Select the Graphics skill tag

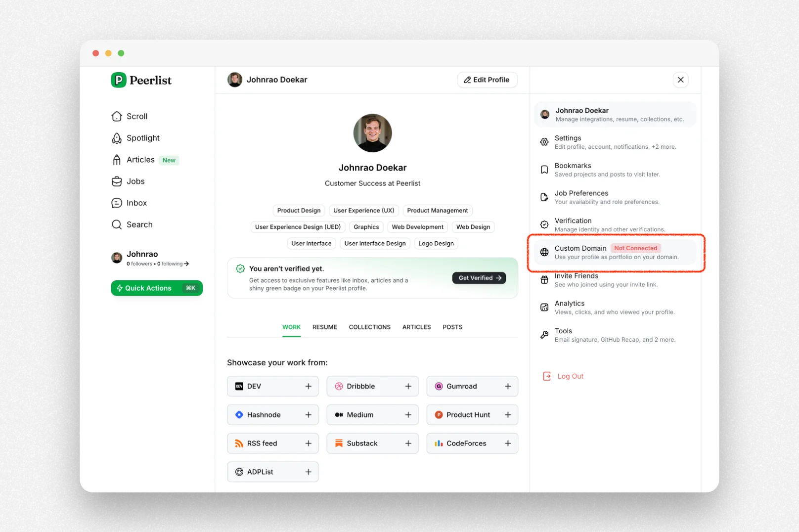(x=366, y=227)
